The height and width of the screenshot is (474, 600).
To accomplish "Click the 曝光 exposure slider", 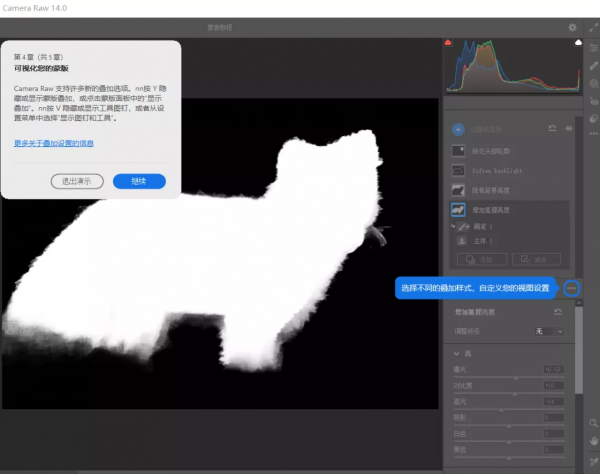I will 515,377.
